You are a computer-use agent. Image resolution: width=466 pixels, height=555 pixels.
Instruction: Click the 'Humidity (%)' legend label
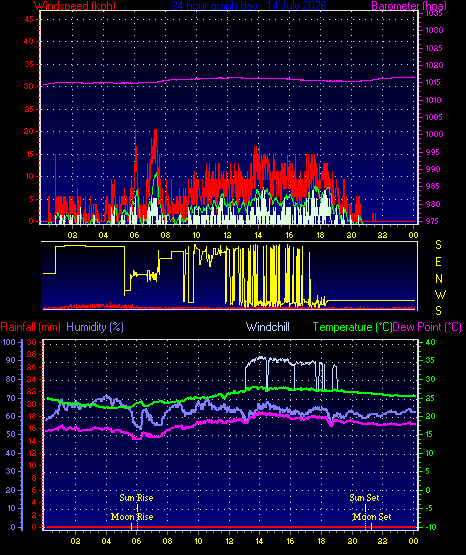[95, 327]
